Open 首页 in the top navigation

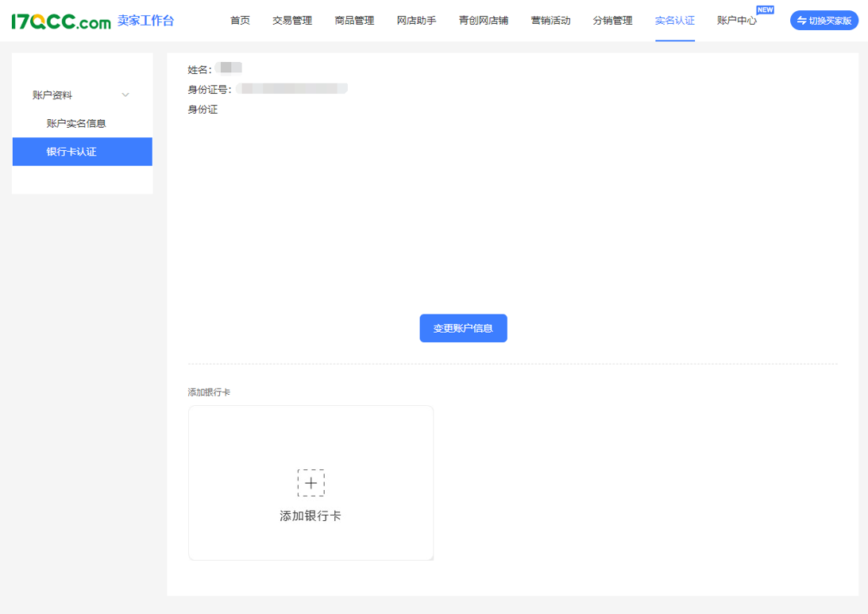tap(240, 21)
